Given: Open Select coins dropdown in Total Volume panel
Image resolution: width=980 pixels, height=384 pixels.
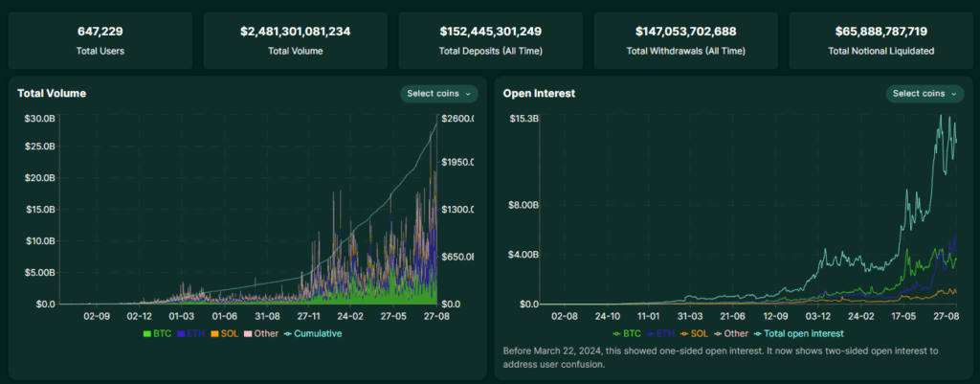Looking at the screenshot, I should 439,94.
